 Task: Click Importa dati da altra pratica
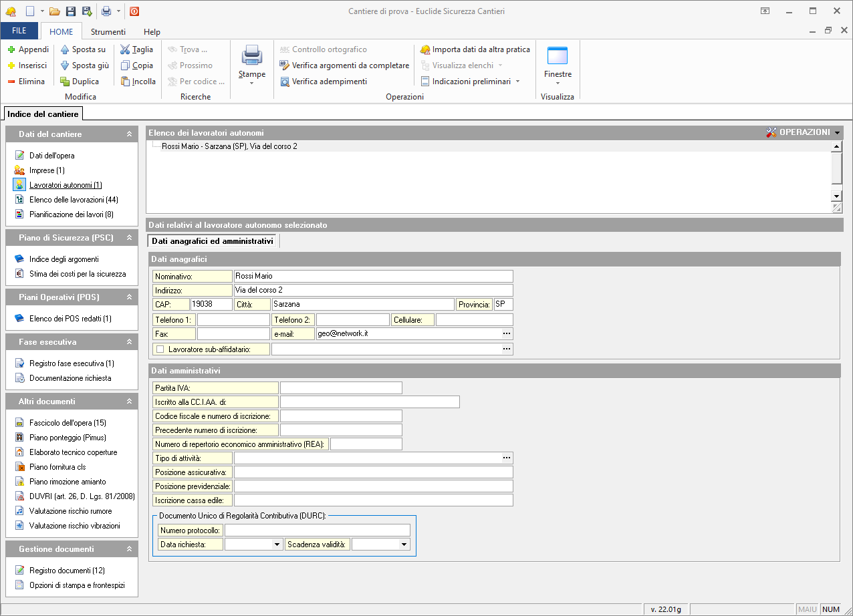click(481, 49)
